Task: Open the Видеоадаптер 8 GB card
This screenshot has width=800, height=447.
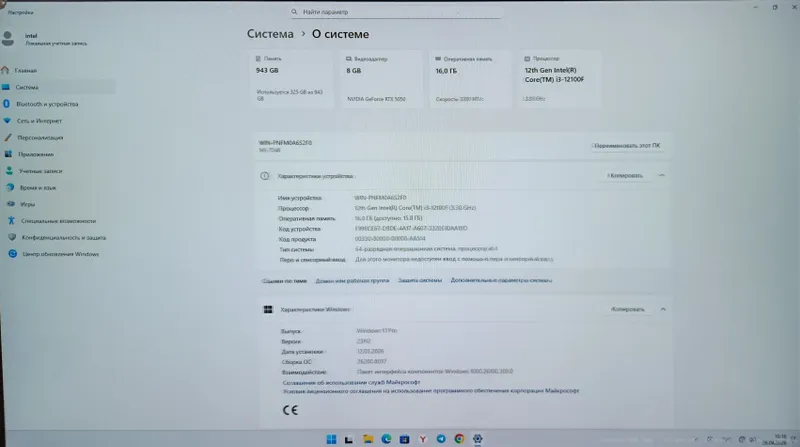Action: tap(381, 79)
